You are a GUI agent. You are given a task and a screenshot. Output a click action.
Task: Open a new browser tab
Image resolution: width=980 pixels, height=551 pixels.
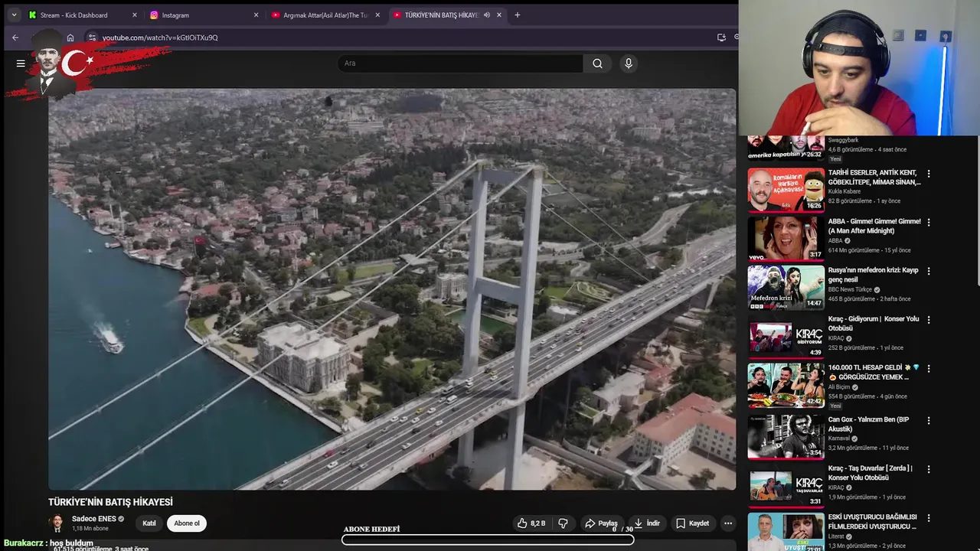pyautogui.click(x=518, y=15)
